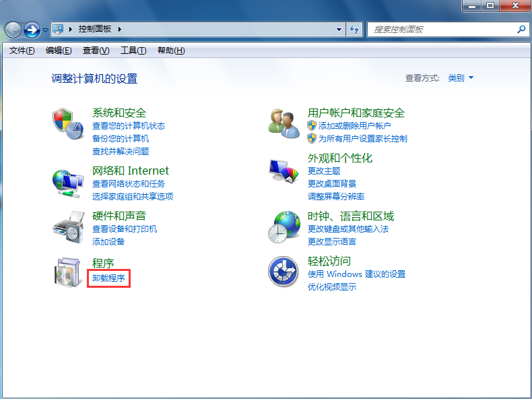
Task: Open the Clock and globe region icon
Action: [x=284, y=227]
